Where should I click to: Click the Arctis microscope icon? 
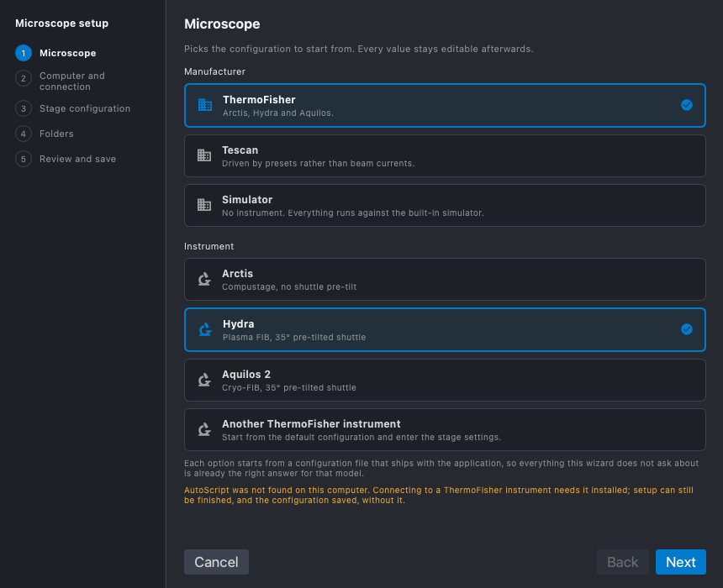tap(204, 279)
